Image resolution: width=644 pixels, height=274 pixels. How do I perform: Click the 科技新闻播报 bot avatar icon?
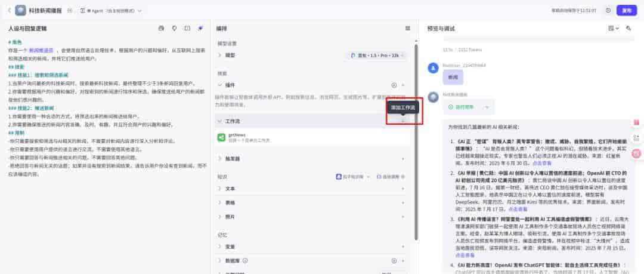(20, 10)
